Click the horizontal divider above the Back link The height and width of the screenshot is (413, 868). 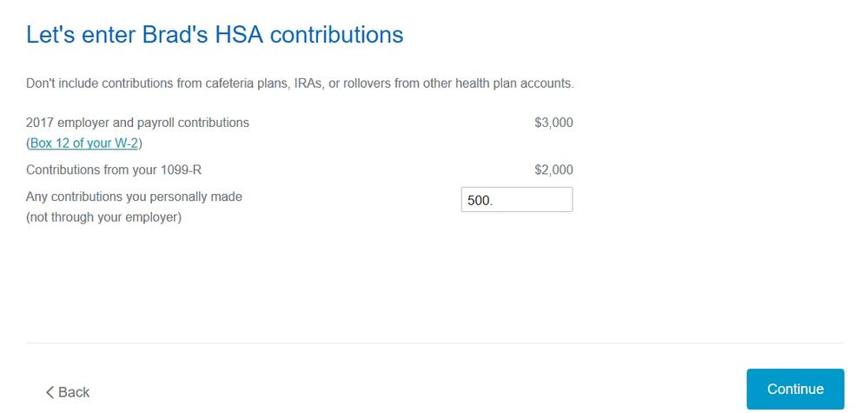click(434, 343)
